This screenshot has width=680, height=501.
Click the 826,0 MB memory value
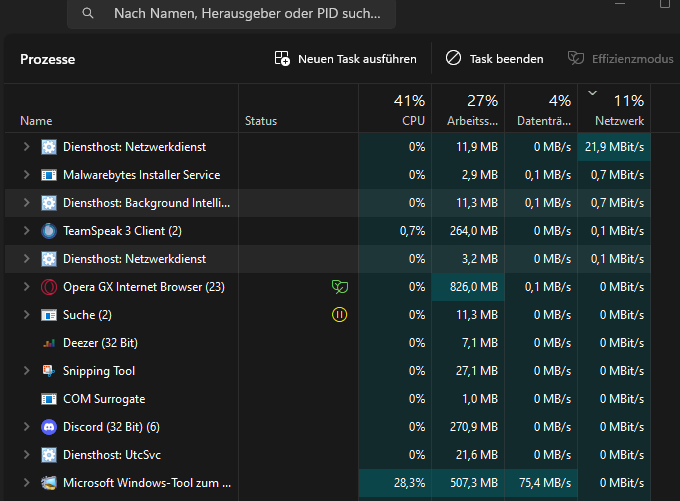click(x=474, y=287)
